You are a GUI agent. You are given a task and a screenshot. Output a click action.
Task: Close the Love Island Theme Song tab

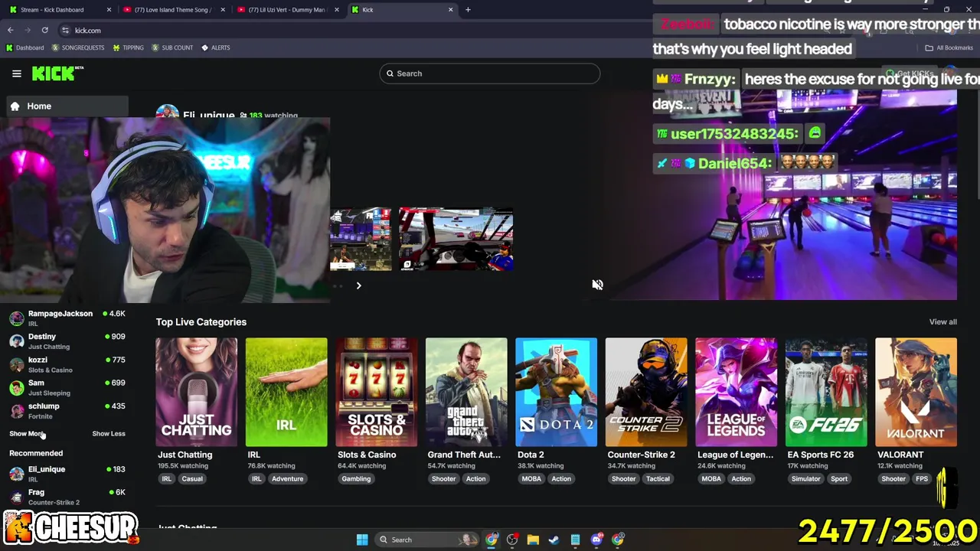pyautogui.click(x=223, y=10)
